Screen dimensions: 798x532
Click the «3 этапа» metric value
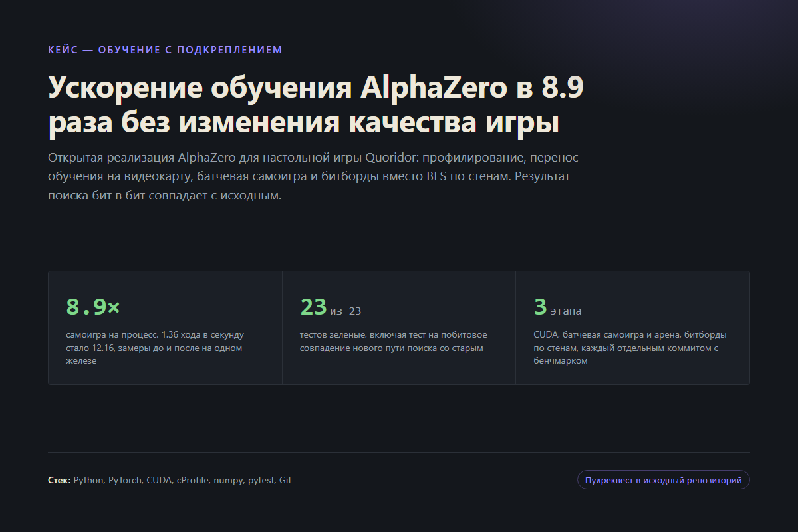(558, 307)
